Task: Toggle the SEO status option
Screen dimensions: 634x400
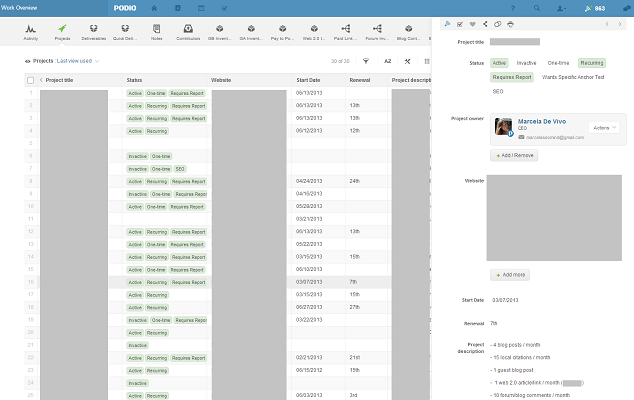Action: (x=498, y=91)
